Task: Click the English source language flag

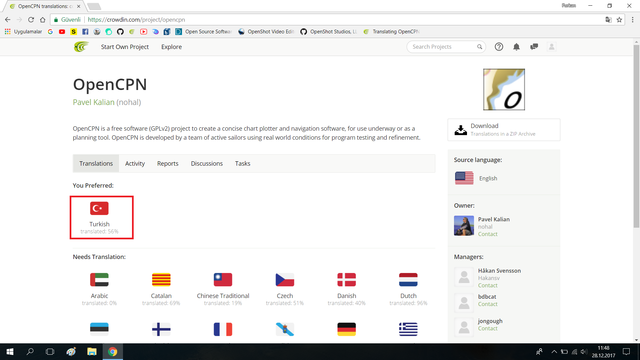Action: click(464, 178)
